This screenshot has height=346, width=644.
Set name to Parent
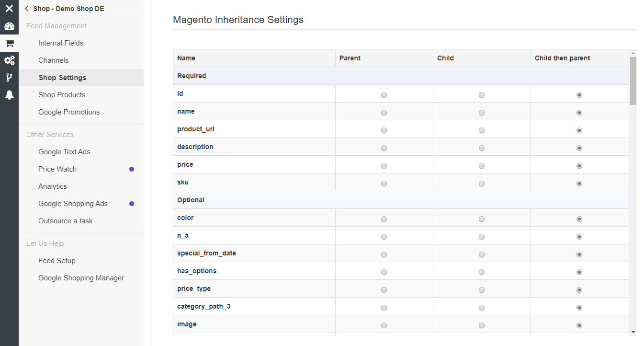tap(384, 113)
